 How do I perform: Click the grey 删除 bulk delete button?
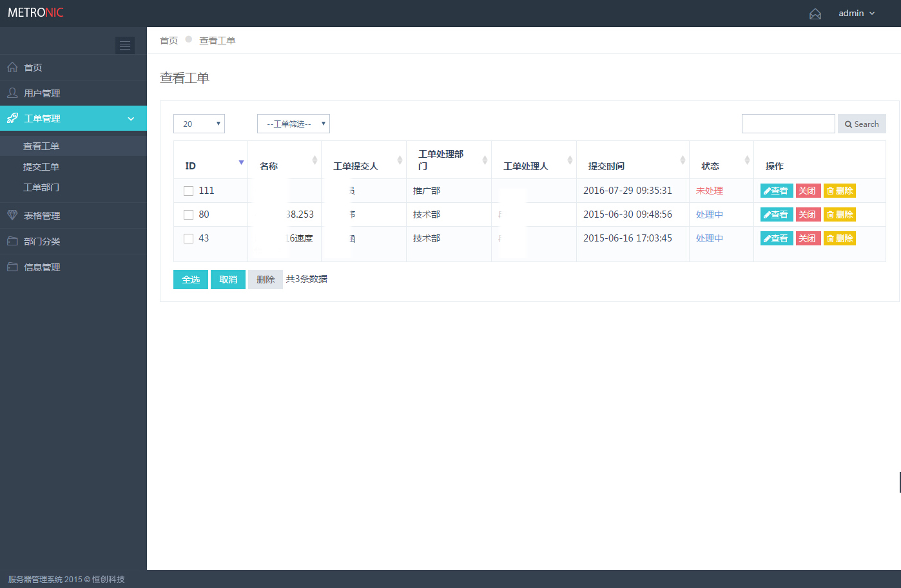[x=266, y=280]
